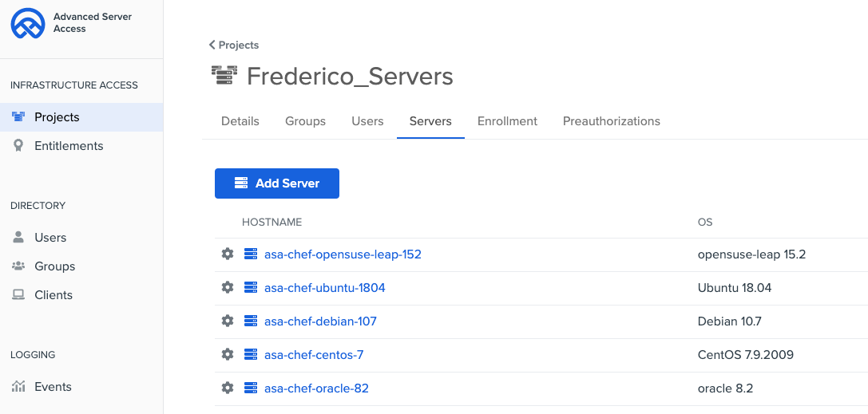
Task: Click gear icon beside asa-chef-centos-7
Action: click(x=228, y=355)
